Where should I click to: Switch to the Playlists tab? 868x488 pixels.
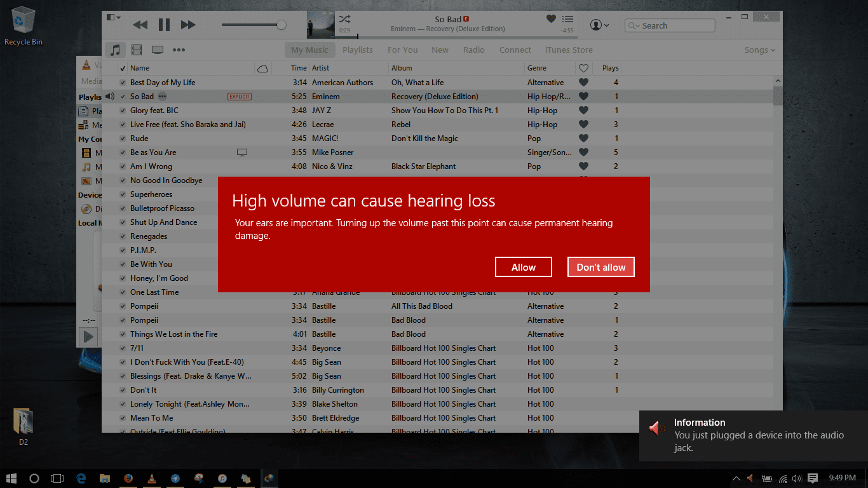click(x=358, y=50)
